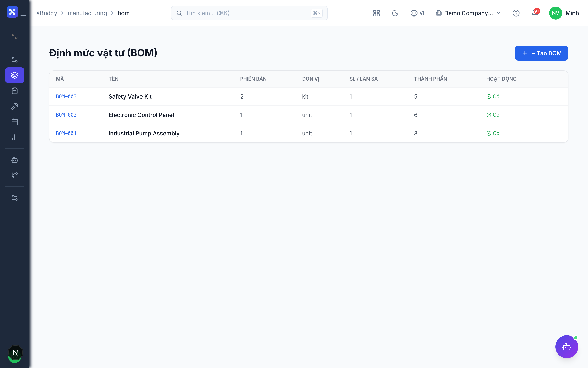This screenshot has height=368, width=588.
Task: Open the BOM-003 link
Action: [66, 96]
